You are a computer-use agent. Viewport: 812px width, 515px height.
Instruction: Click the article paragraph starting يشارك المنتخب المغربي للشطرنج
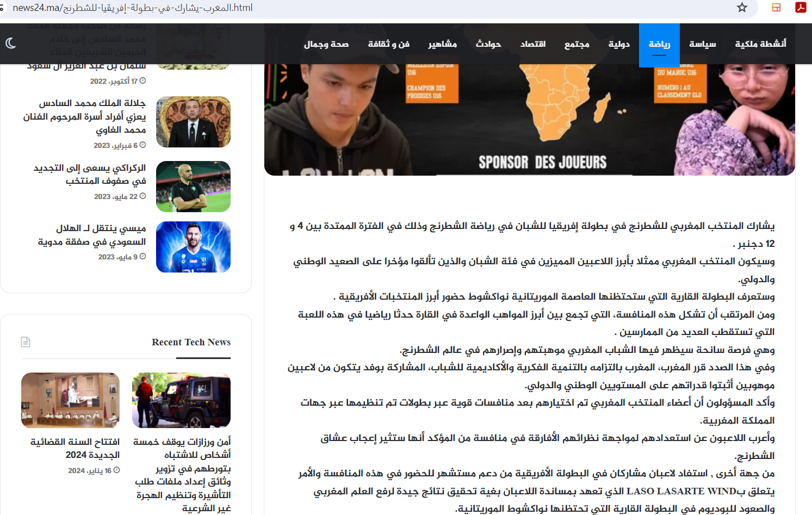(x=532, y=234)
